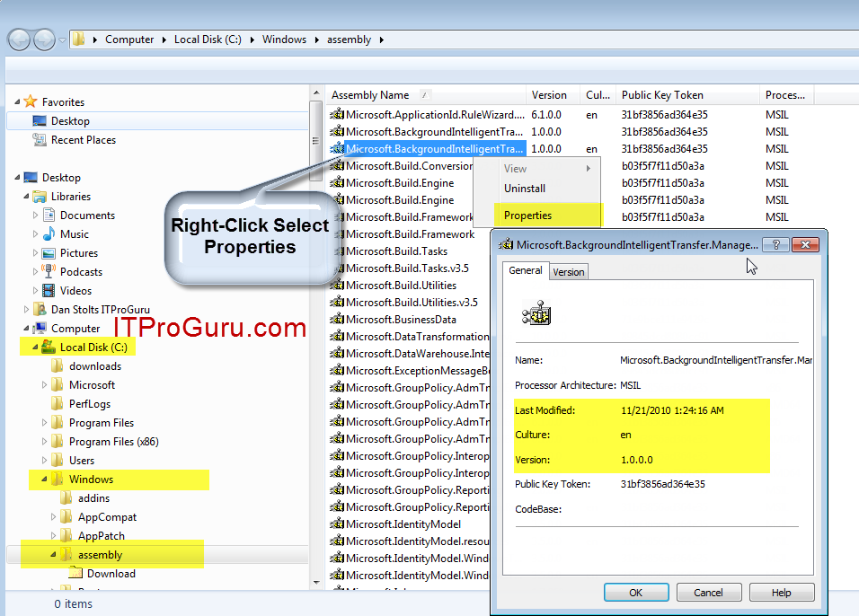This screenshot has width=859, height=616.
Task: Select Local Disk (C:) in address breadcrumb
Action: (x=208, y=40)
